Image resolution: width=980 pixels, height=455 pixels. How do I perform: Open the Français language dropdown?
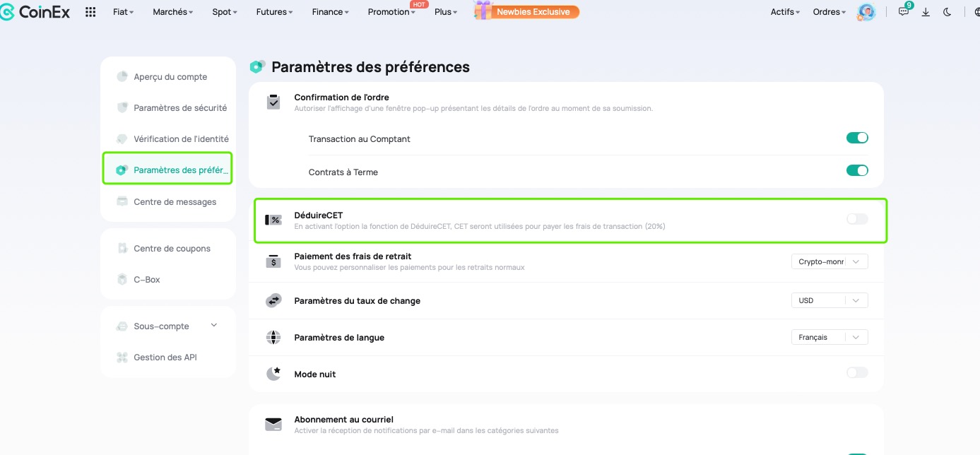[x=830, y=337]
